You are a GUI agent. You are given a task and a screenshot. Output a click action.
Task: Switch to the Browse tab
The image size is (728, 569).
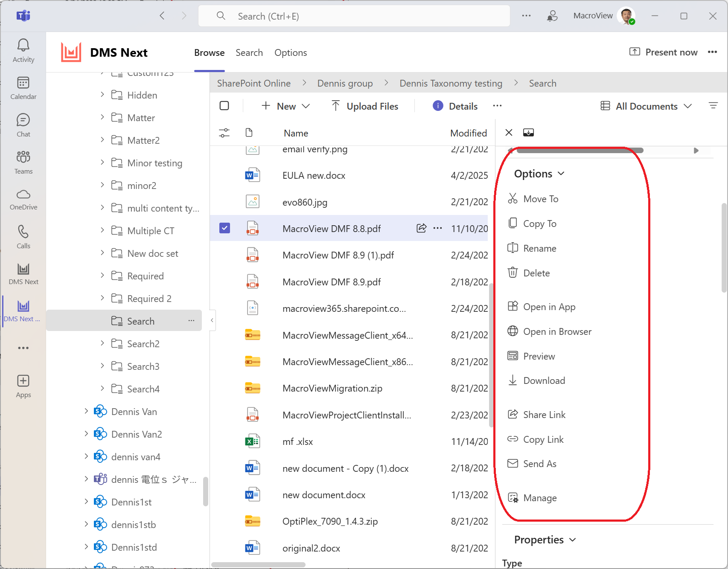(209, 53)
